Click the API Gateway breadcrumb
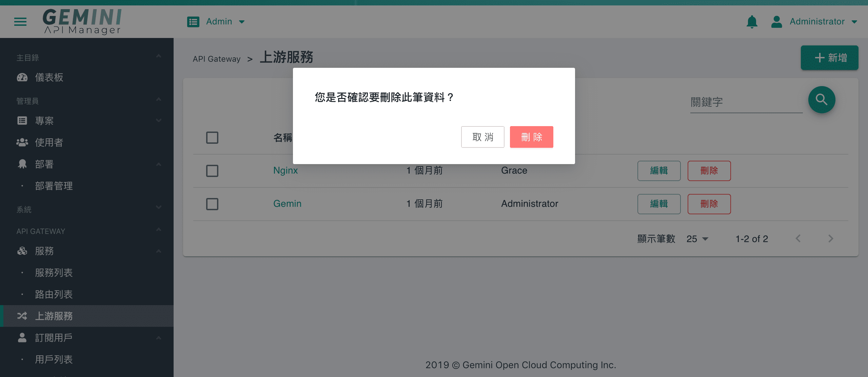 217,59
